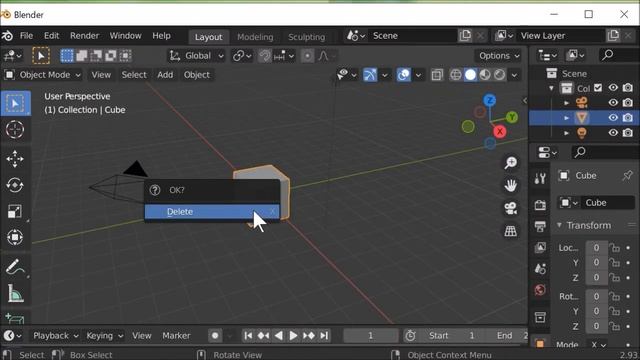Hide the Camera object eye icon
Viewport: 640px width, 360px height.
[x=613, y=102]
